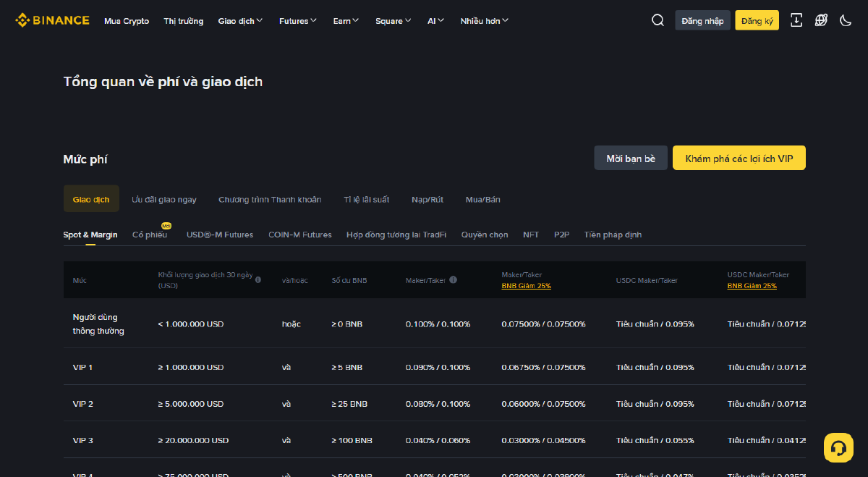Switch to Tỉ lệ lãi suất tab

(x=366, y=199)
